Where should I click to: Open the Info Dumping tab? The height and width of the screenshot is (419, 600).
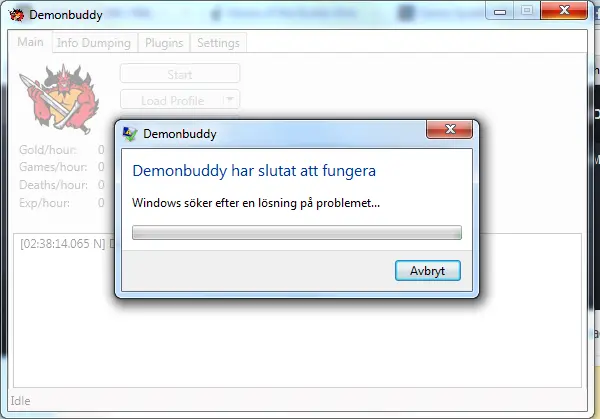pyautogui.click(x=94, y=43)
